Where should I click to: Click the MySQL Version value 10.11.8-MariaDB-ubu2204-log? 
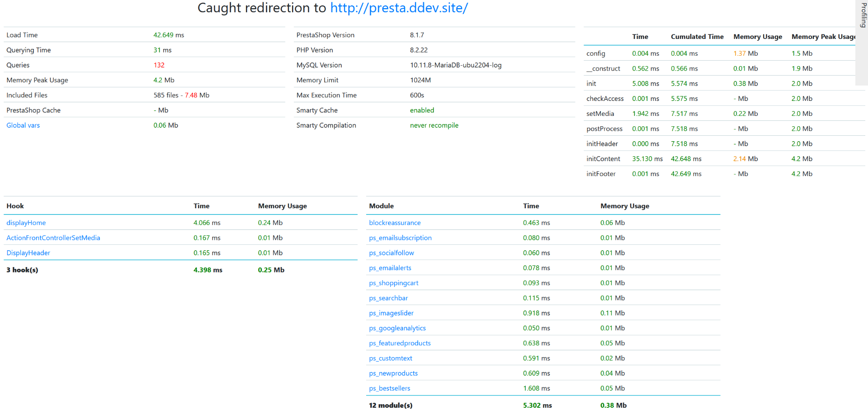coord(456,65)
